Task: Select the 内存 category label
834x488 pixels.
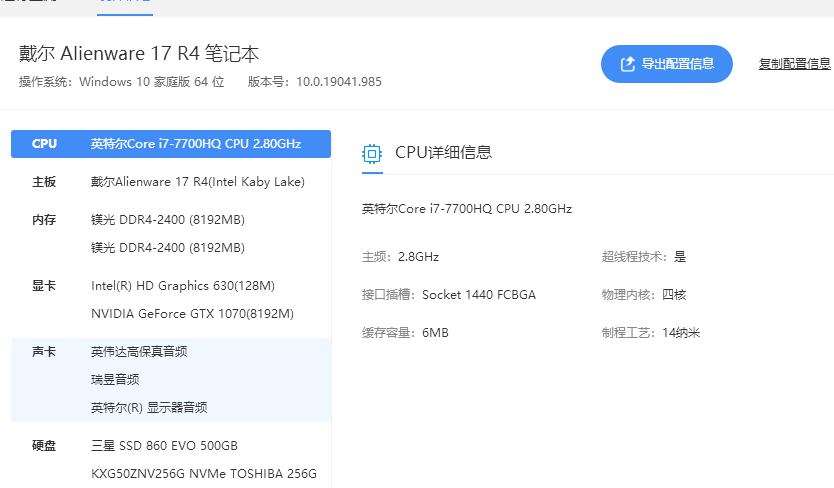Action: [44, 220]
